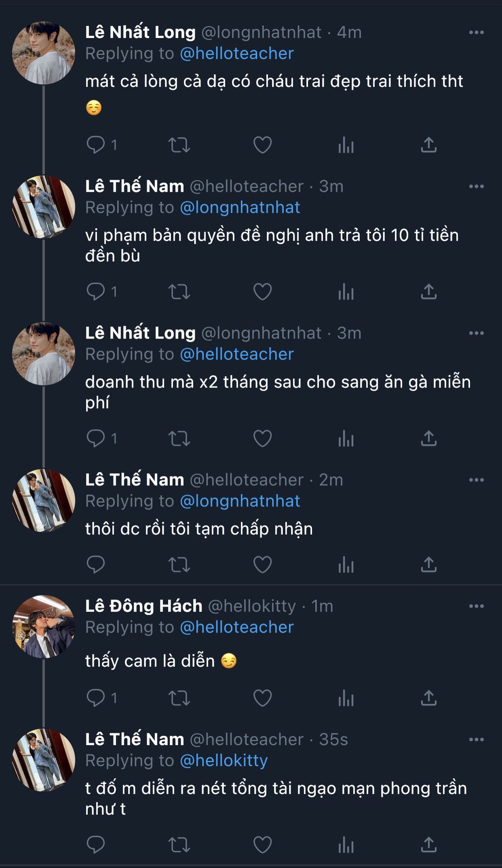Open Lê Nhất Long's avatar on the first tweet

point(43,53)
